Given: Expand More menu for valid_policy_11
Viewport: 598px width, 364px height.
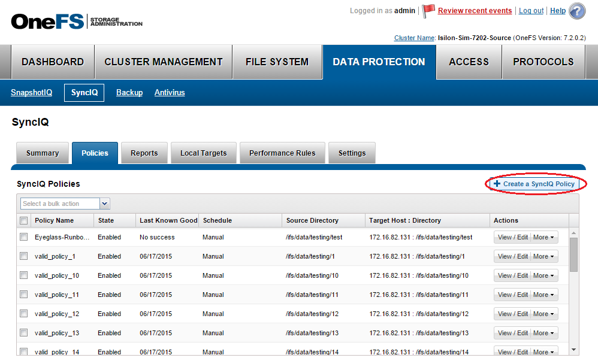Looking at the screenshot, I should [x=544, y=295].
